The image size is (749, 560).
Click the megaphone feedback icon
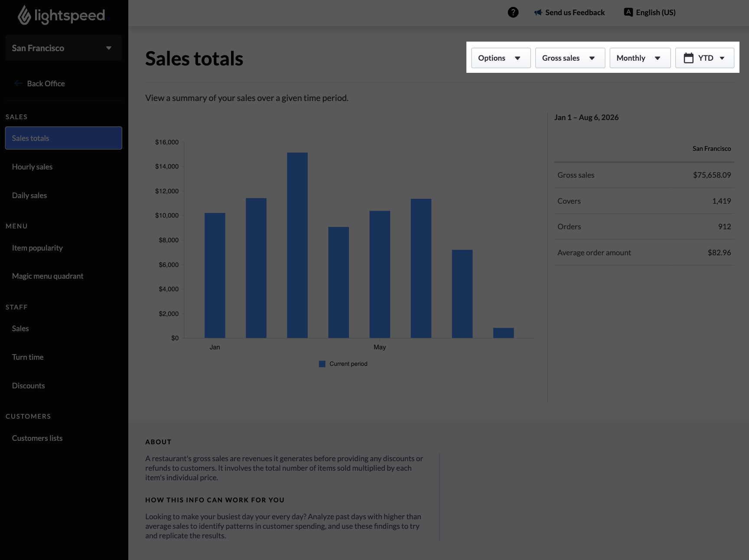538,13
